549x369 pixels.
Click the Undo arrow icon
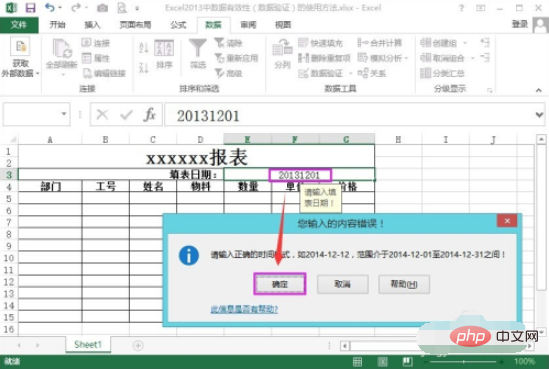click(x=50, y=7)
